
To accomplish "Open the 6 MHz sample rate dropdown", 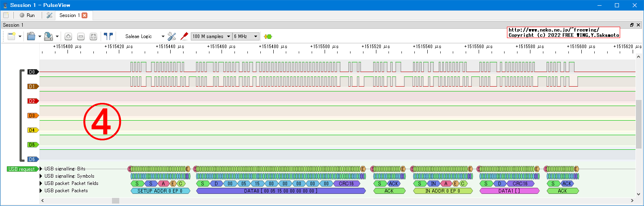I will click(x=245, y=36).
